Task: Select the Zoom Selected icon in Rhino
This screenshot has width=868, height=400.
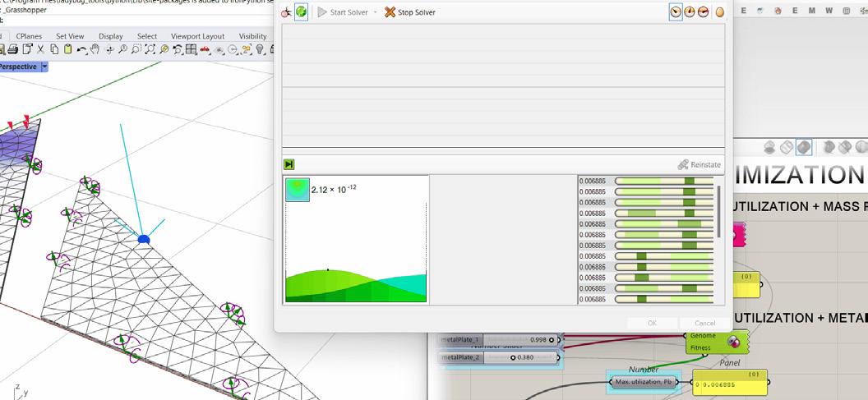Action: coord(164,50)
